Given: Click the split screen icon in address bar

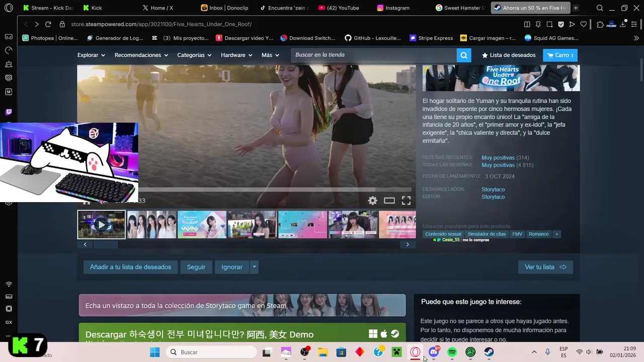Looking at the screenshot, I should tap(527, 24).
